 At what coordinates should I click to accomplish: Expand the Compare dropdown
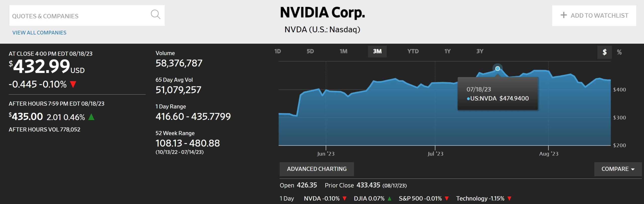point(618,169)
